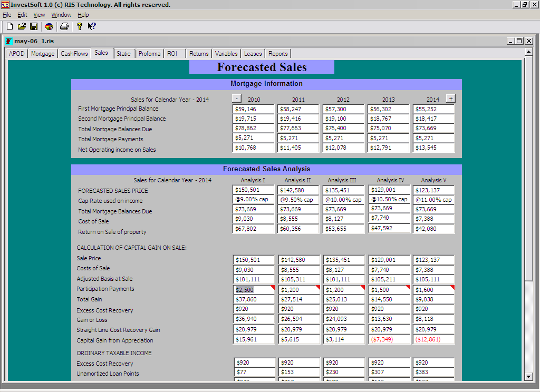Click the ORDINARY TAXABLE INCOME label

[114, 353]
